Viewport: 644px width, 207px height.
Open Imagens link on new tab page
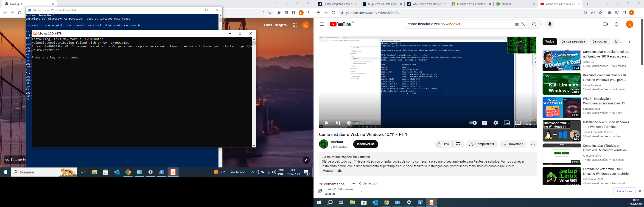281,25
